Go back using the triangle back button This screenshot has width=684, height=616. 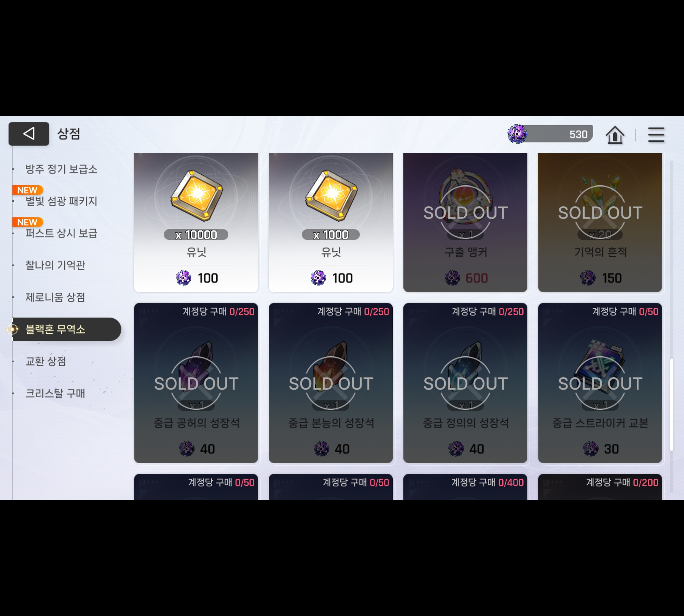click(29, 134)
